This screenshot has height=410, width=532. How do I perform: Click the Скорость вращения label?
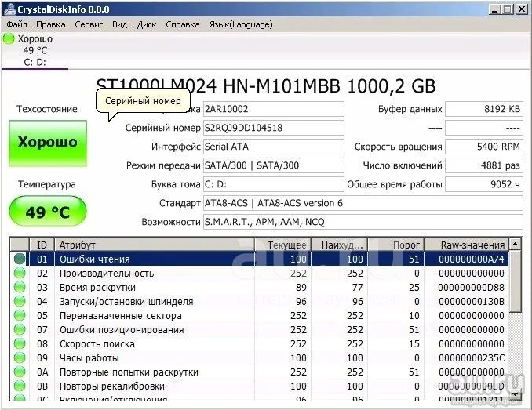399,147
